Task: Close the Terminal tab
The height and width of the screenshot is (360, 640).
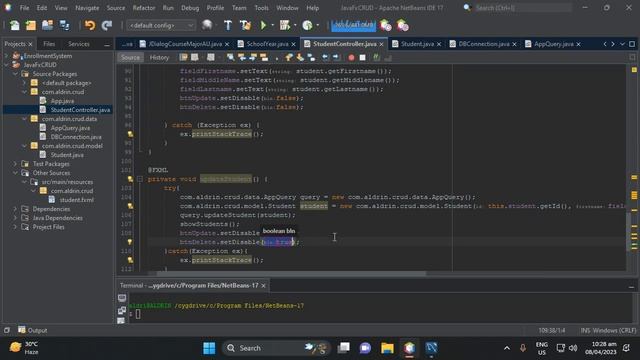Action: point(263,285)
